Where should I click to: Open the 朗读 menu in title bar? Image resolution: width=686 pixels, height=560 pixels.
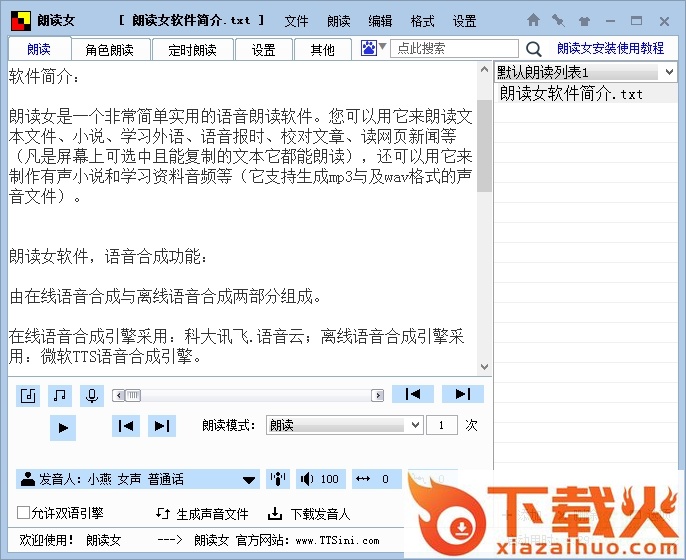pos(339,21)
